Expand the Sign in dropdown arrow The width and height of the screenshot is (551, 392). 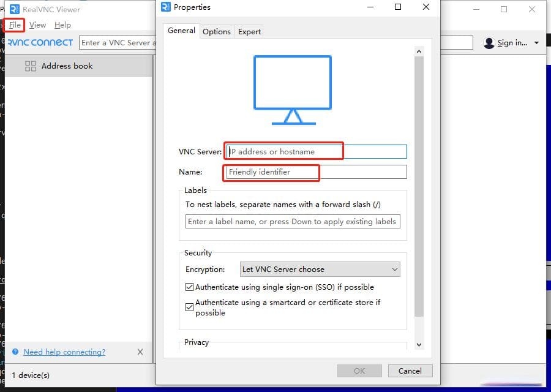coord(536,43)
